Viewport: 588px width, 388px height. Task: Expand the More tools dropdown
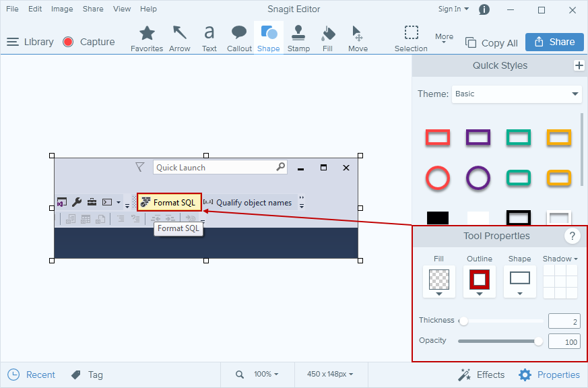444,38
